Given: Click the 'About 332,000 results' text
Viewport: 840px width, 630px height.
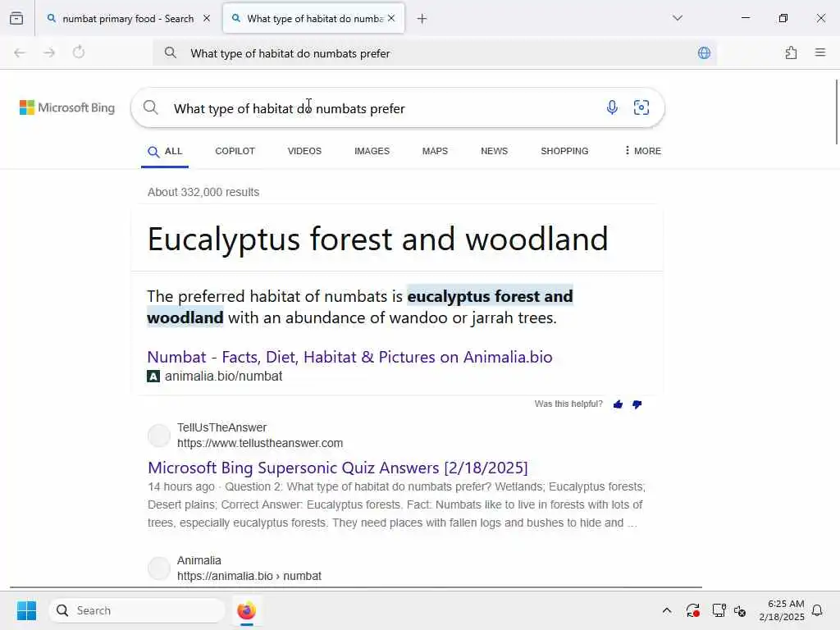Looking at the screenshot, I should [x=203, y=192].
